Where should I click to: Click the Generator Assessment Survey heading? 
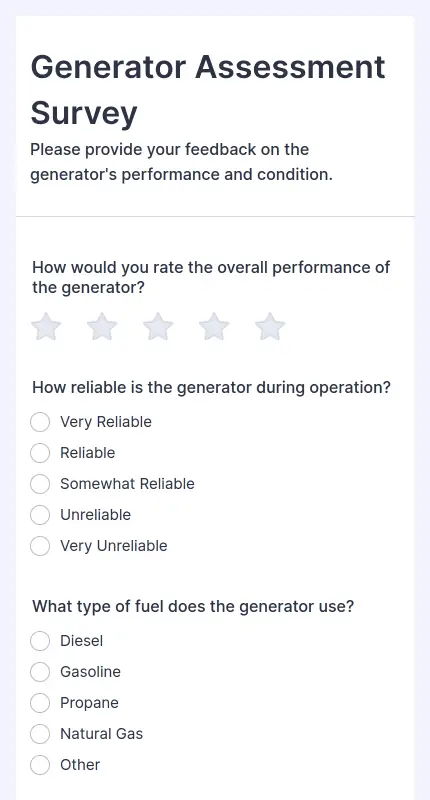[x=208, y=90]
